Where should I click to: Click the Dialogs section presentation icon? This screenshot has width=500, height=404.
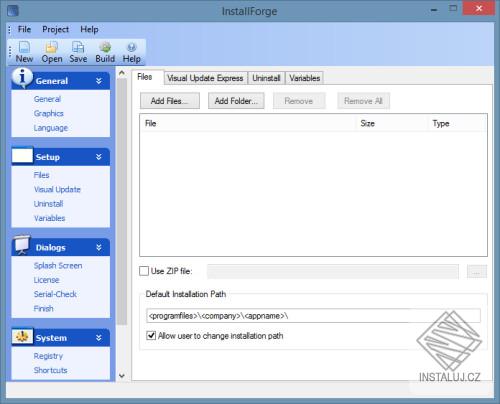(22, 244)
